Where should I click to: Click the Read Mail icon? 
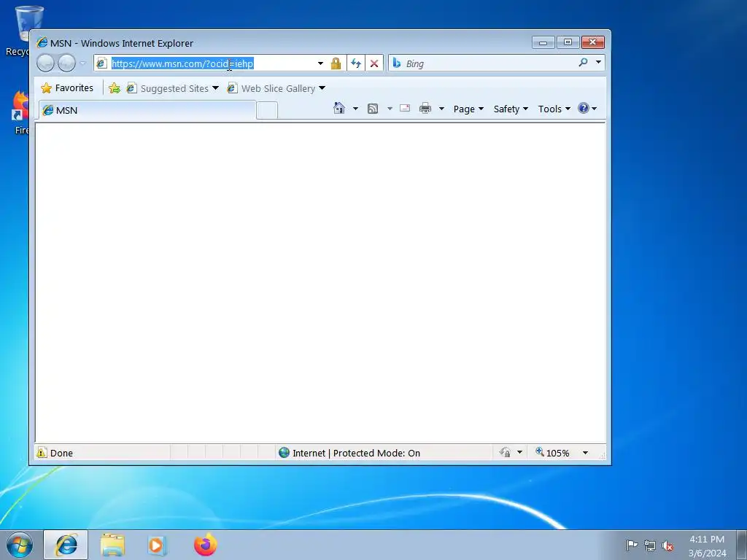click(x=405, y=108)
